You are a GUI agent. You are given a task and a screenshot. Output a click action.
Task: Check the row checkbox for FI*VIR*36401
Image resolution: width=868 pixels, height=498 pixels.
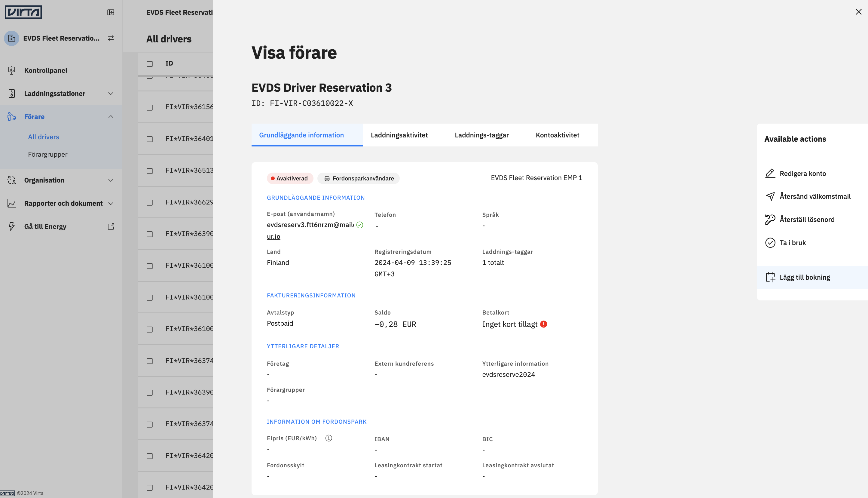pyautogui.click(x=150, y=139)
